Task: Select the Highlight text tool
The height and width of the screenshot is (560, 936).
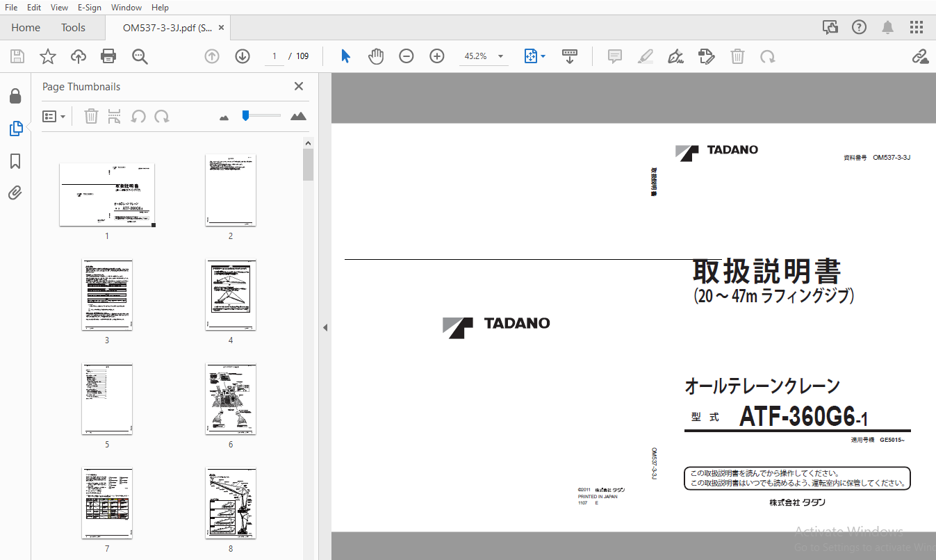Action: [x=646, y=56]
